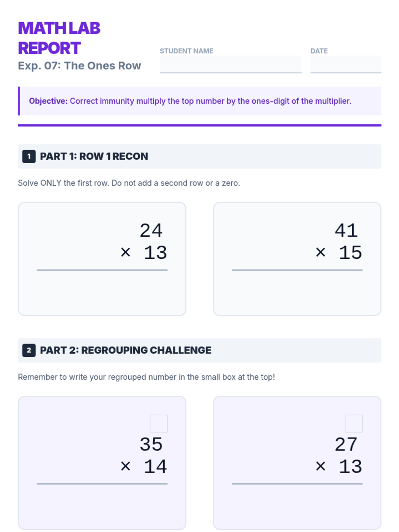Click the Objective description box
The height and width of the screenshot is (532, 399).
pyautogui.click(x=199, y=101)
